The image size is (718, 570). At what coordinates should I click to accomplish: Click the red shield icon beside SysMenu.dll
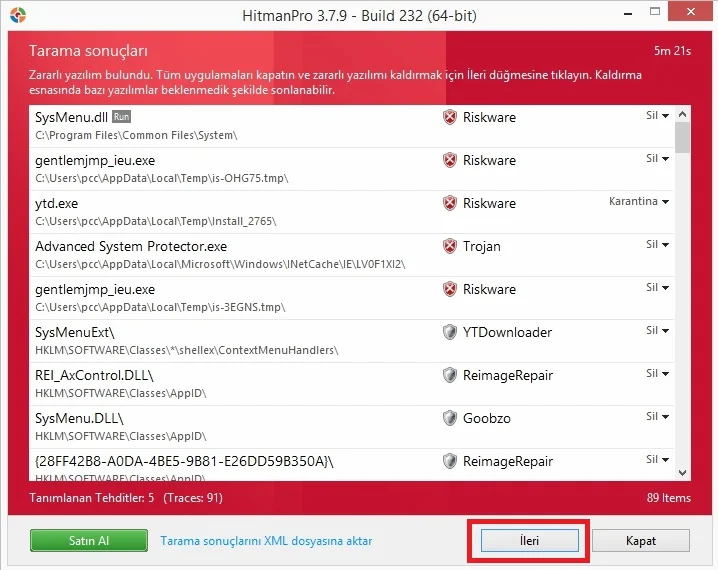click(x=450, y=117)
